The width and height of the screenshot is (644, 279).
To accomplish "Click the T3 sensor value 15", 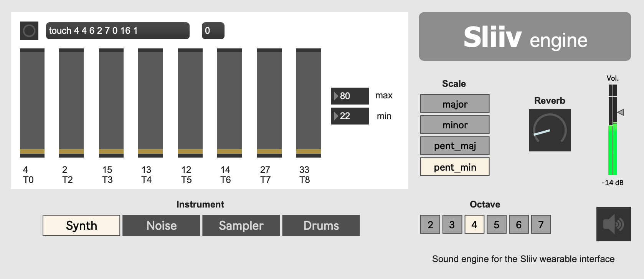I will pos(107,170).
